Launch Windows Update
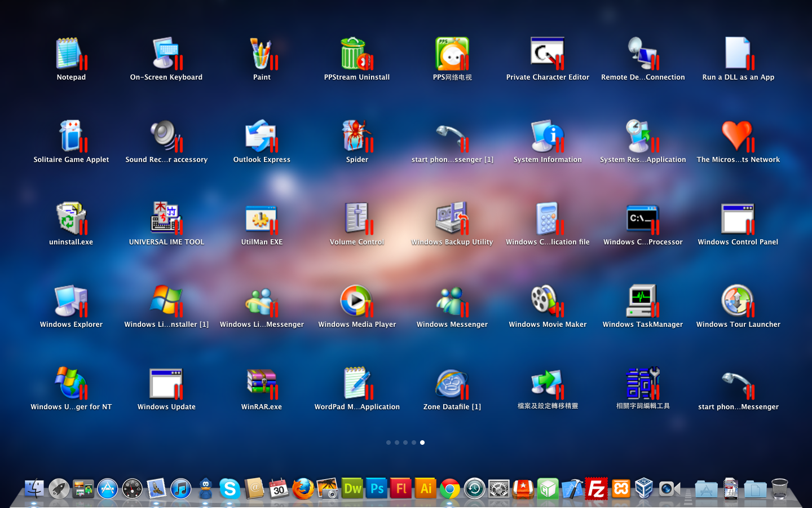 166,383
